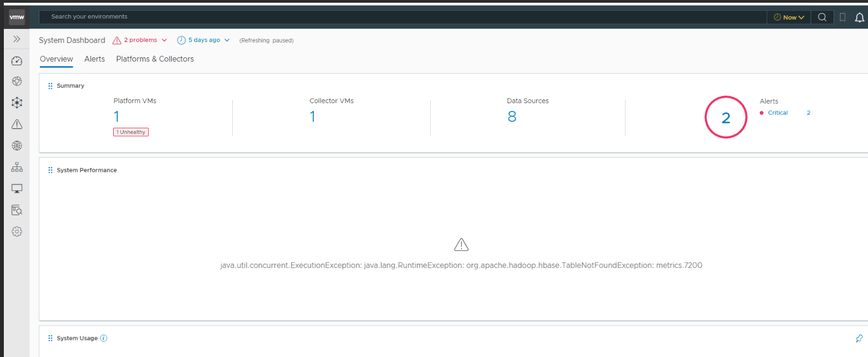The width and height of the screenshot is (868, 357).
Task: Open the dashboard gauge icon in sidebar
Action: click(17, 61)
